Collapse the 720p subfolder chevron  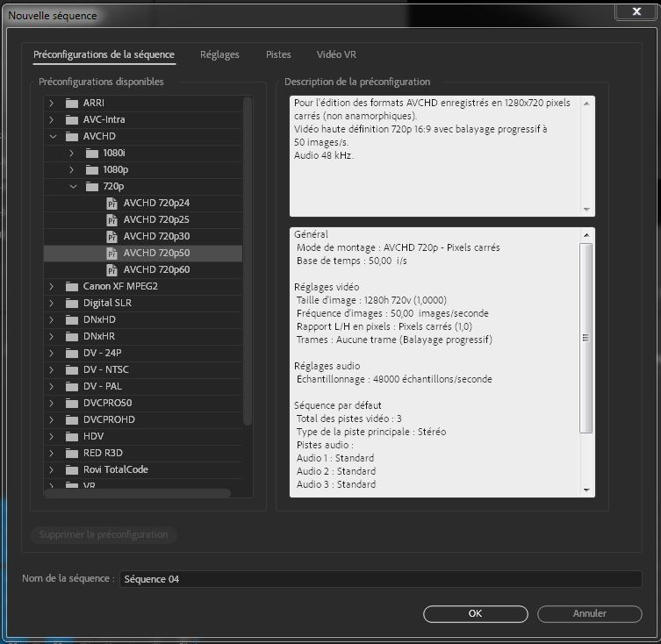(x=73, y=186)
